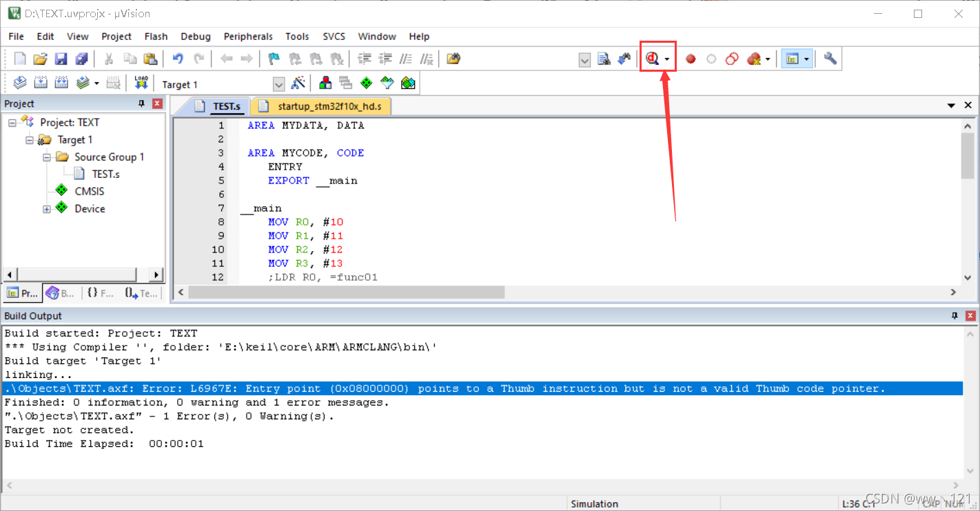
Task: Select the CMSIS component in the tree
Action: [90, 192]
